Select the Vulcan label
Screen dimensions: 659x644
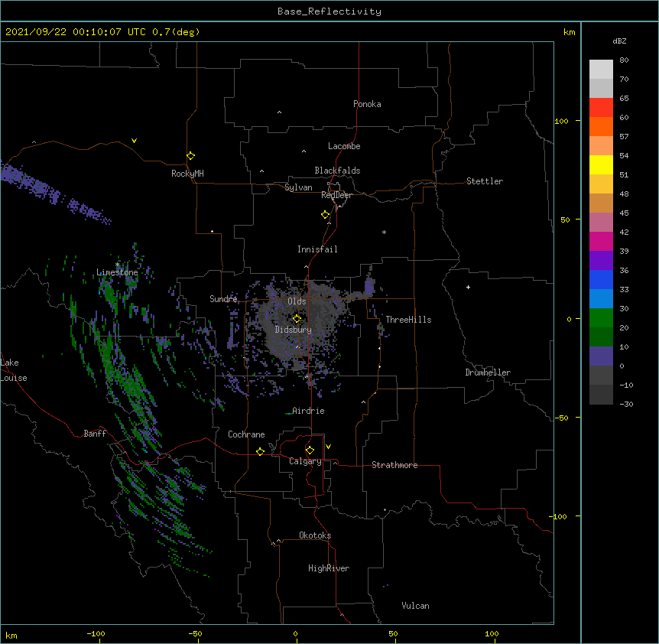[415, 606]
